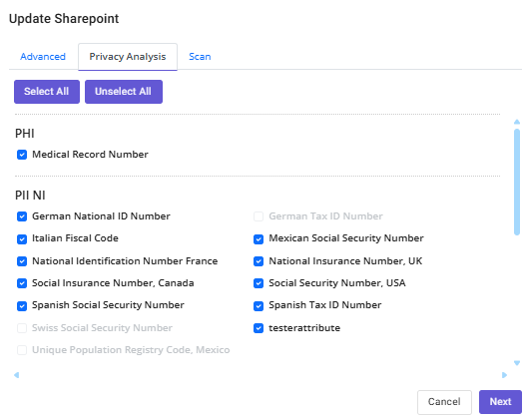Click the Update Sharepoint title
The image size is (525, 420).
tap(64, 19)
